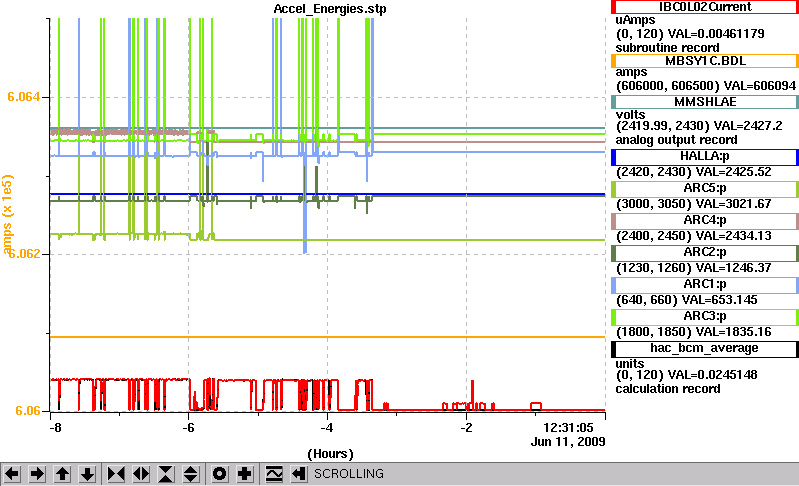Click the Accel_Energies.stp plot title
799x486 pixels.
tap(330, 9)
